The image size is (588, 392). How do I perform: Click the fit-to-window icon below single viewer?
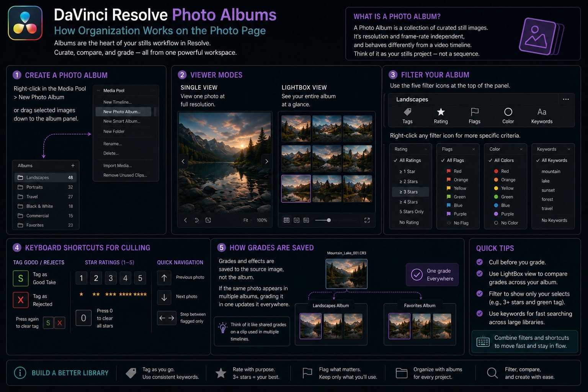[208, 220]
